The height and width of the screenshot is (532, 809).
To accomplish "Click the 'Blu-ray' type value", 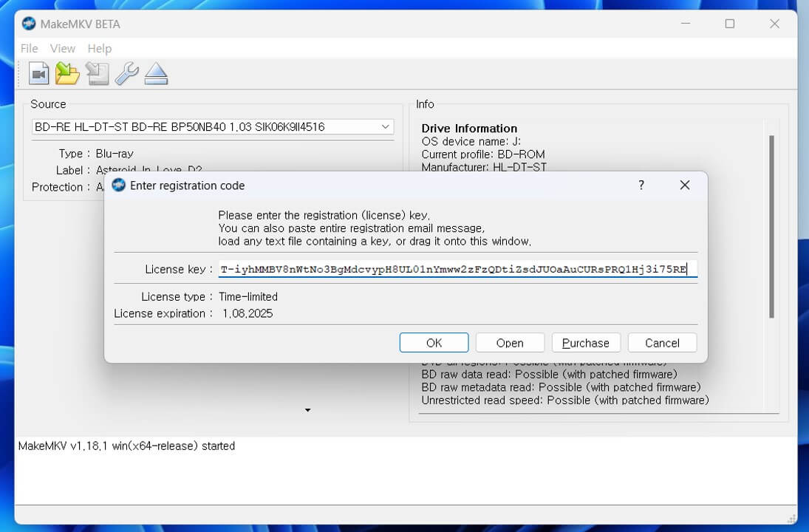I will coord(115,154).
